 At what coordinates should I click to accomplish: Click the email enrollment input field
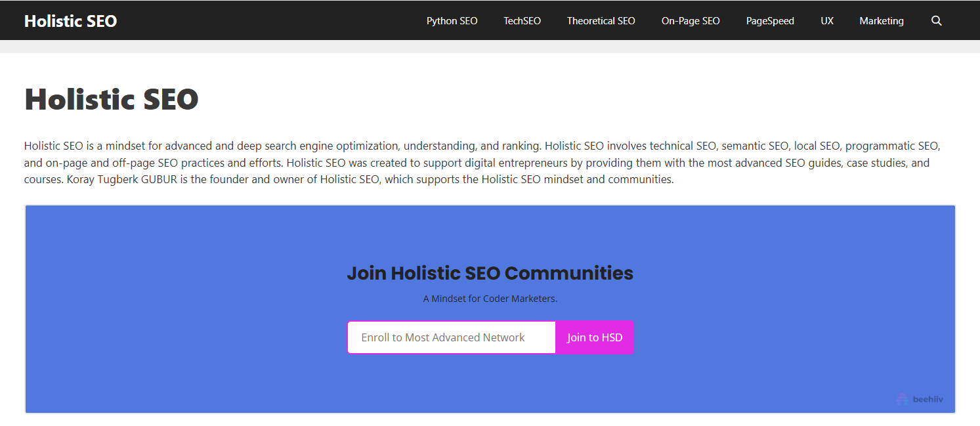coord(451,337)
